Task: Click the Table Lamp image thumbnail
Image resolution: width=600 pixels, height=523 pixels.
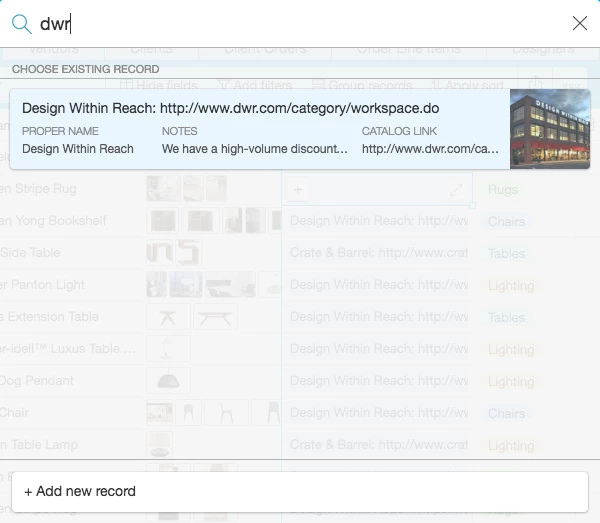Action: click(160, 445)
